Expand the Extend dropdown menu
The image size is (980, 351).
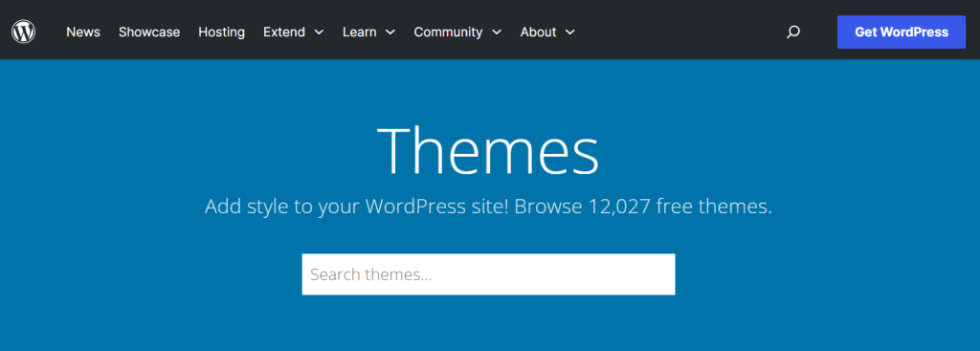point(294,32)
